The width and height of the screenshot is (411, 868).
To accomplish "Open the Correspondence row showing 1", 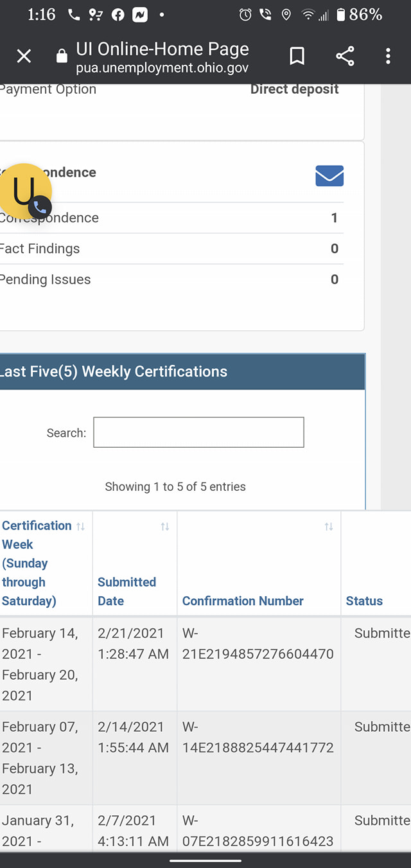I will [x=171, y=218].
